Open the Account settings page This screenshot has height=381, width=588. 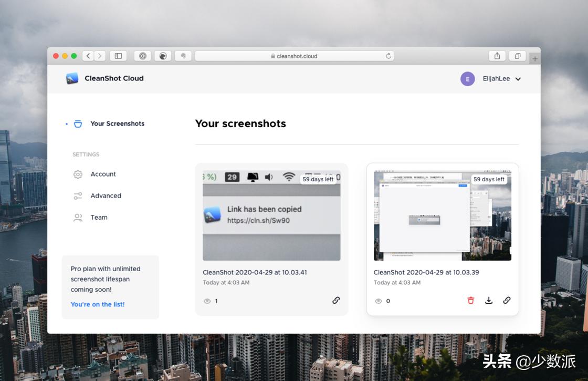click(x=103, y=174)
